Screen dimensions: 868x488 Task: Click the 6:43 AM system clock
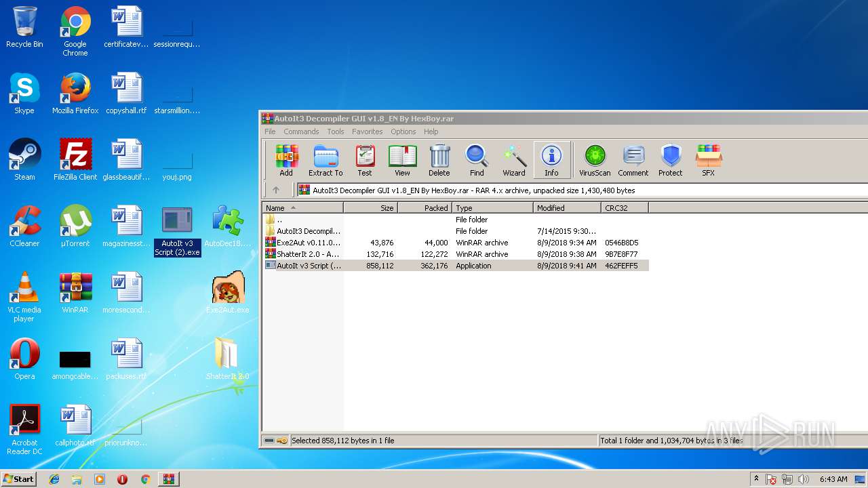pyautogui.click(x=833, y=479)
